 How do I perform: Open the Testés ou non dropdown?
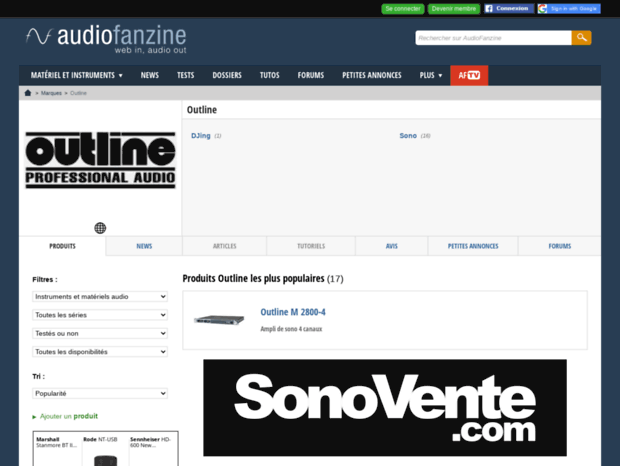tap(100, 333)
